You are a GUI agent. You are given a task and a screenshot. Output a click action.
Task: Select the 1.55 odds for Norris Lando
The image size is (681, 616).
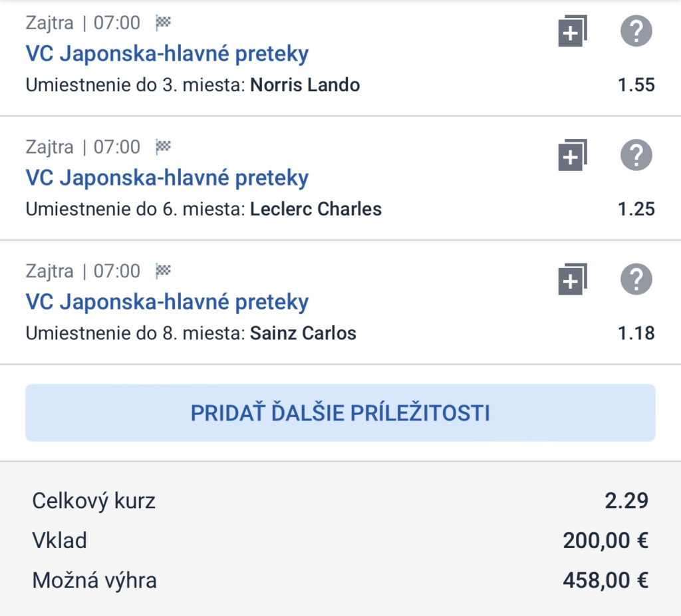636,85
